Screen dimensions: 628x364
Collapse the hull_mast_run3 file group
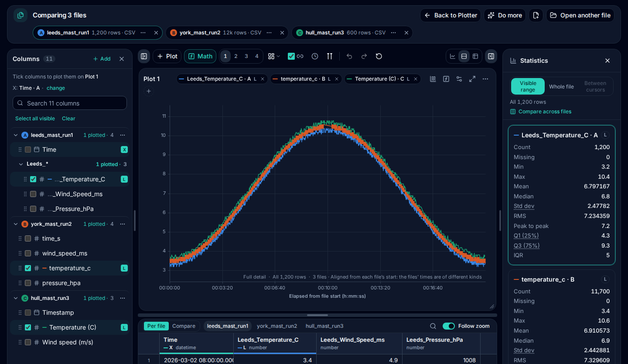[16, 298]
